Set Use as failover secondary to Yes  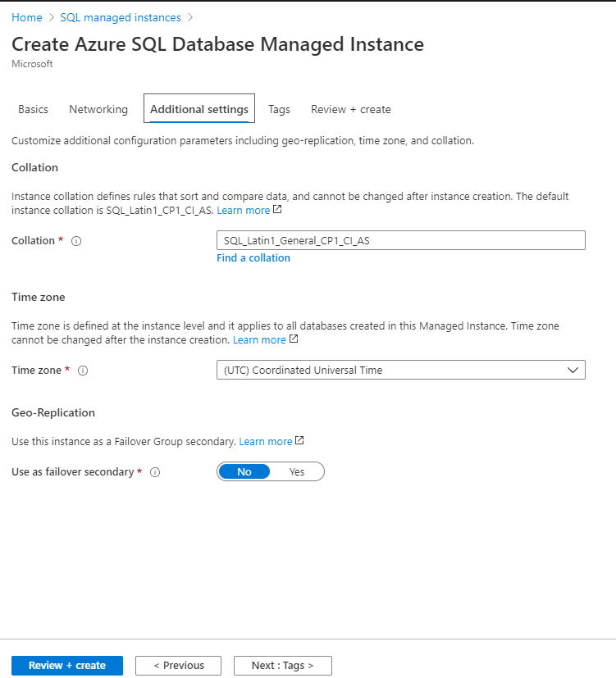297,471
